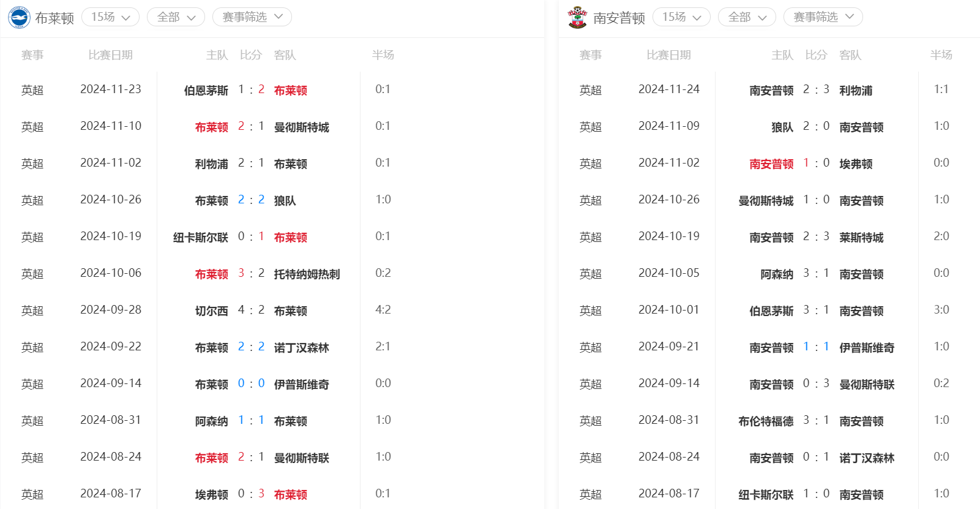
Task: Click 布莱顿 in the 2024-08-17 away match
Action: coord(291,495)
